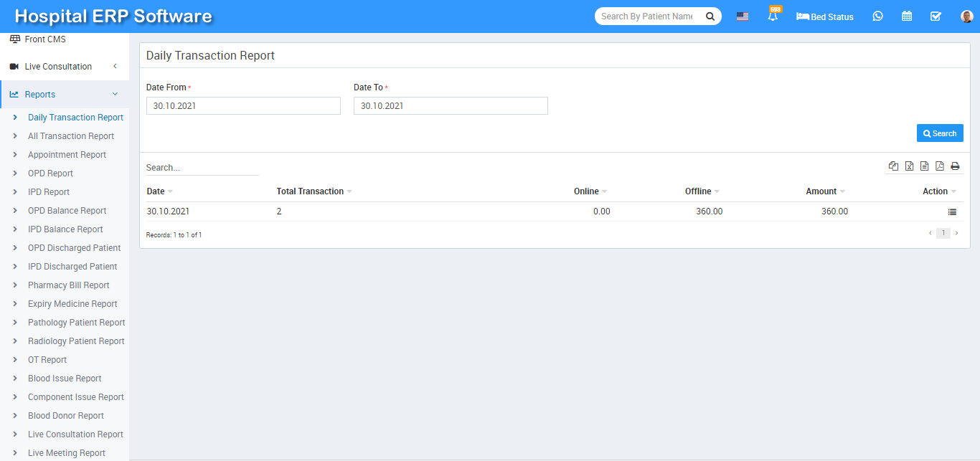The height and width of the screenshot is (461, 980).
Task: Click the blue Search button
Action: coord(939,133)
